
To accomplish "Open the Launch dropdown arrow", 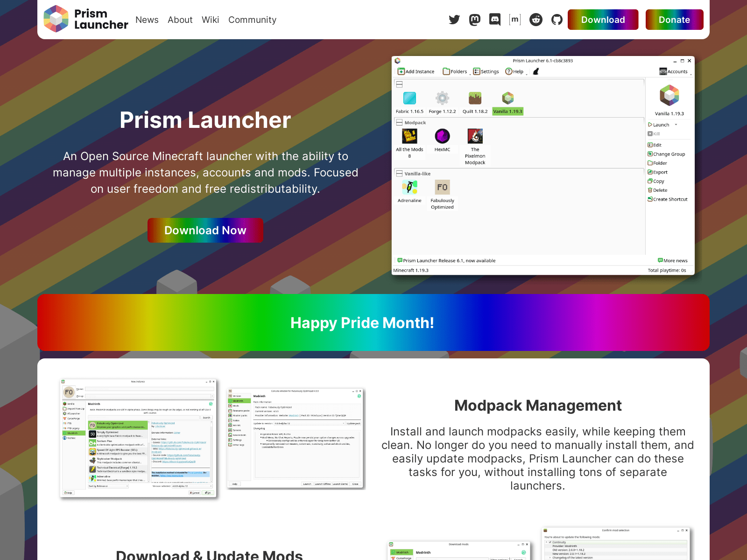I will pyautogui.click(x=676, y=125).
